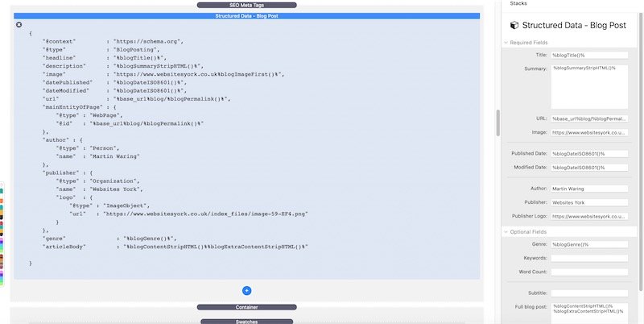Remove the Structured Data stack with X icon
The image size is (644, 324).
[x=19, y=25]
